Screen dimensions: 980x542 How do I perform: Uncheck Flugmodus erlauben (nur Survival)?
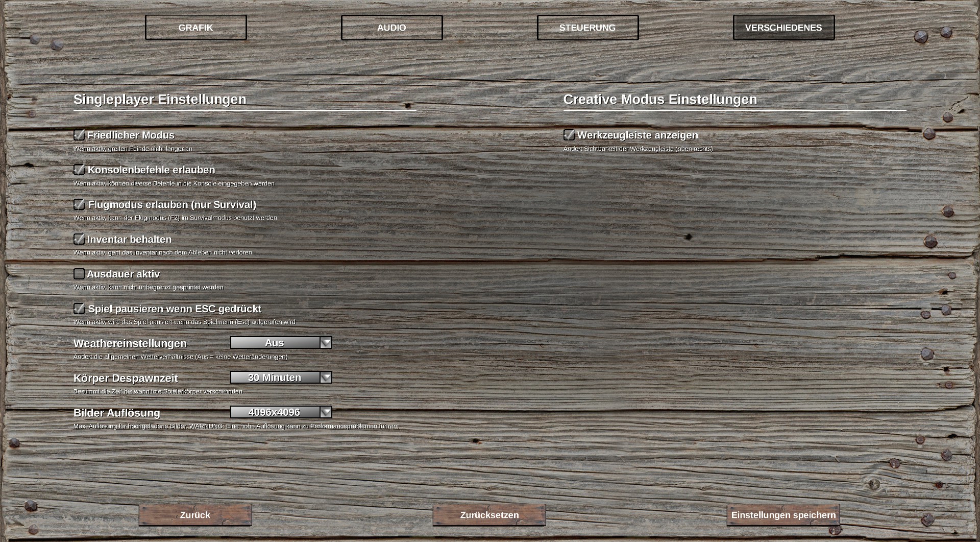(x=79, y=204)
